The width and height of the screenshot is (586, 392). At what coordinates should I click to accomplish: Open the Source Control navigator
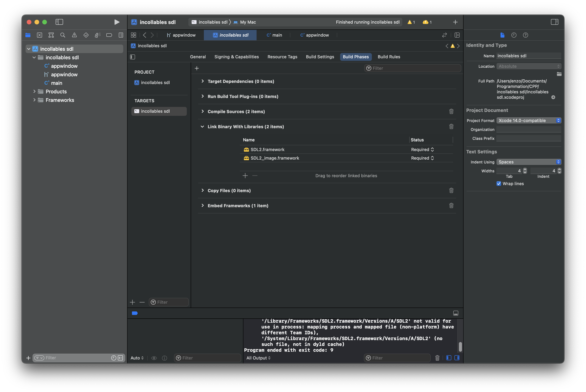[x=40, y=35]
